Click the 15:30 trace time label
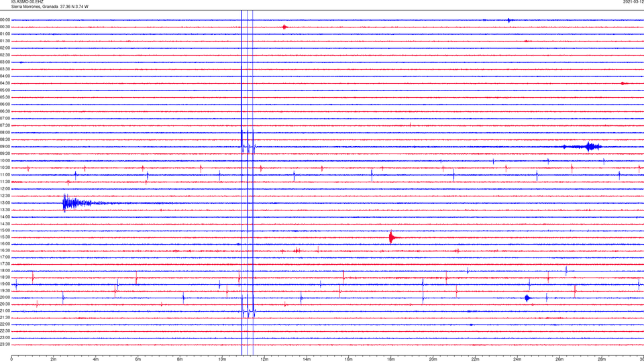Screen dimensions: 644x362 pos(5,237)
